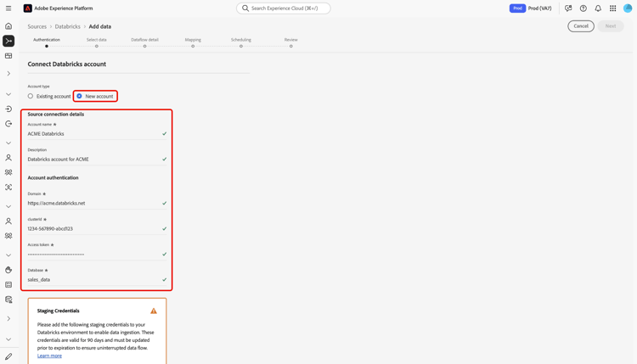The image size is (637, 364).
Task: Edit the Description field
Action: click(97, 159)
